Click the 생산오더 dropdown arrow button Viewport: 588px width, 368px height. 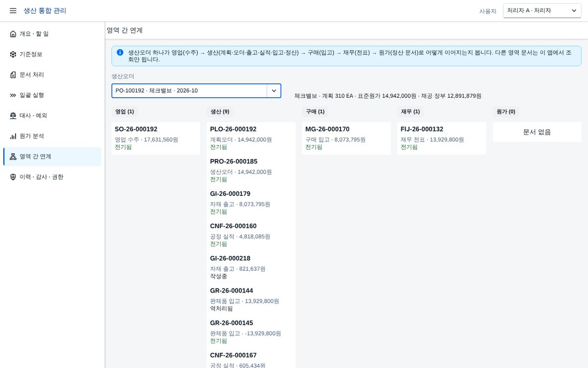pos(274,91)
